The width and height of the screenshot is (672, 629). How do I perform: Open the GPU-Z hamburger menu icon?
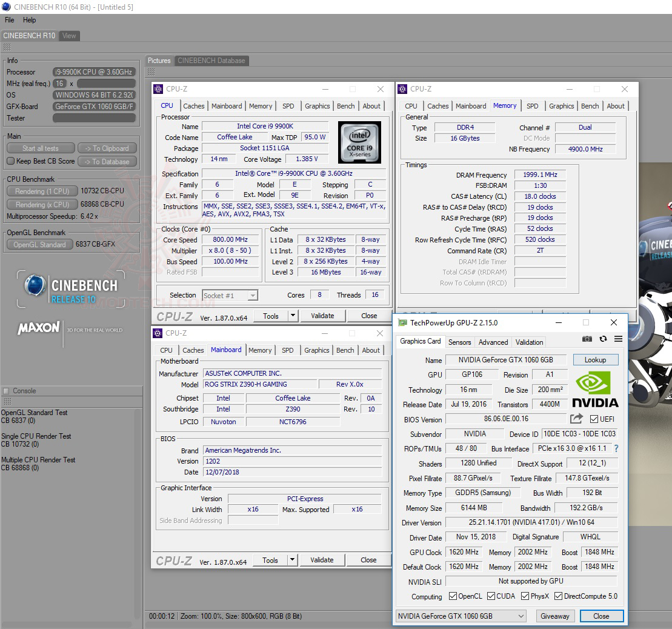pos(618,339)
